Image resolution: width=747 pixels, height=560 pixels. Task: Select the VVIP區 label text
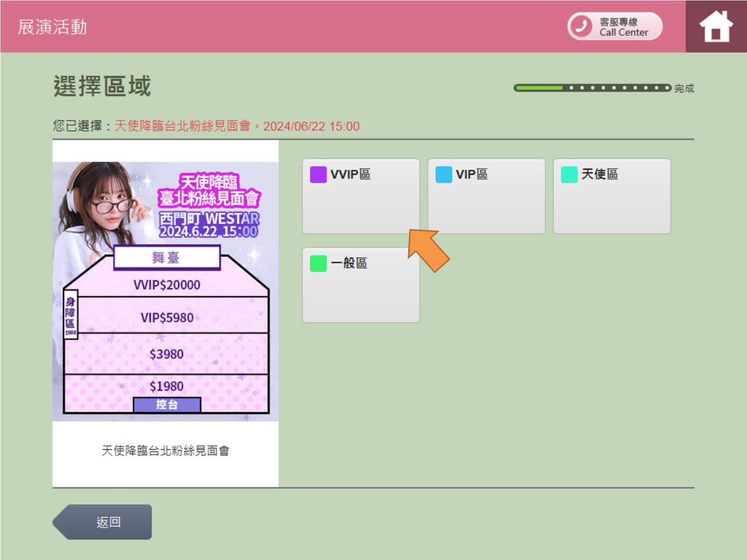(x=350, y=174)
